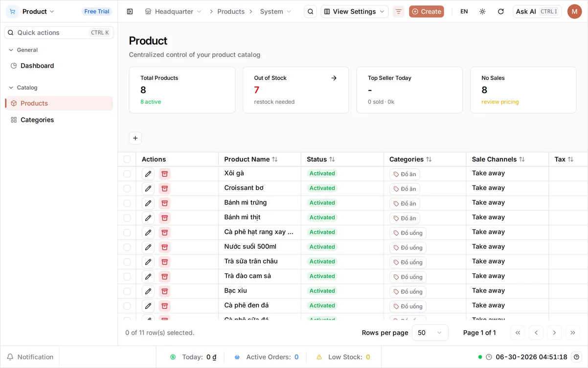
Task: Toggle the light/dark theme sun icon
Action: (482, 11)
